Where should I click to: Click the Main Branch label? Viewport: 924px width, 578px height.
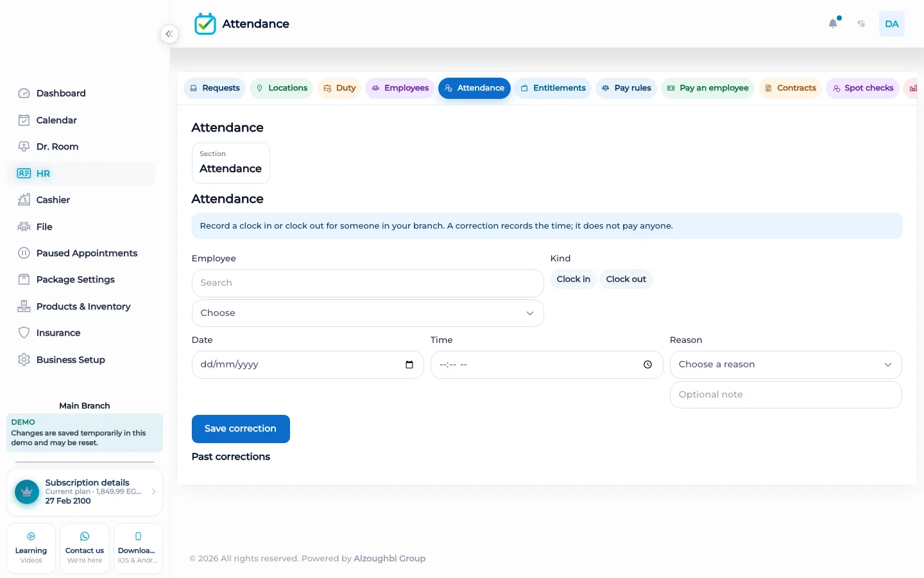(85, 406)
